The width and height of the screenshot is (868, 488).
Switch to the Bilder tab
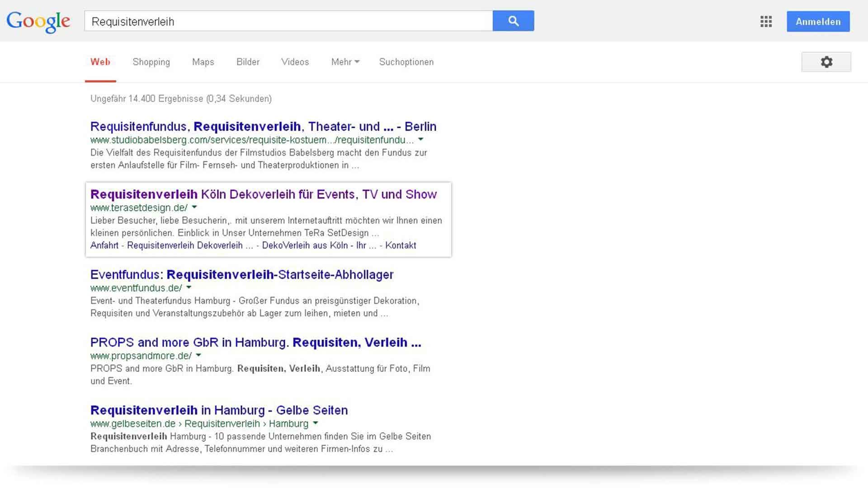tap(248, 62)
